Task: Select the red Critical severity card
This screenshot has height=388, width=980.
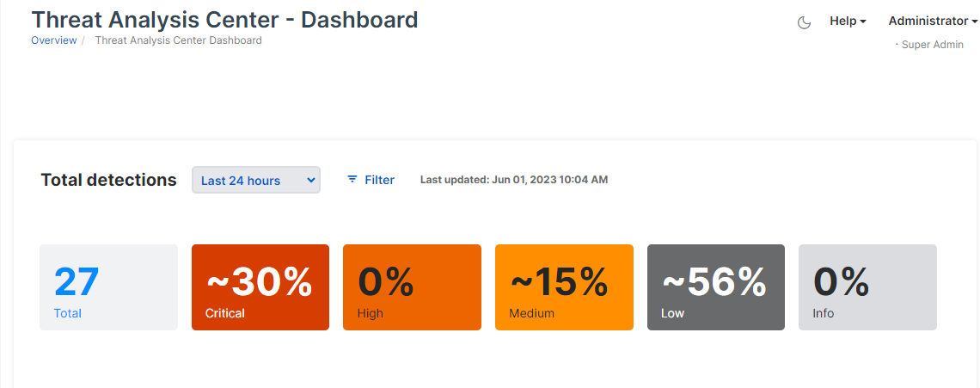Action: (x=260, y=287)
